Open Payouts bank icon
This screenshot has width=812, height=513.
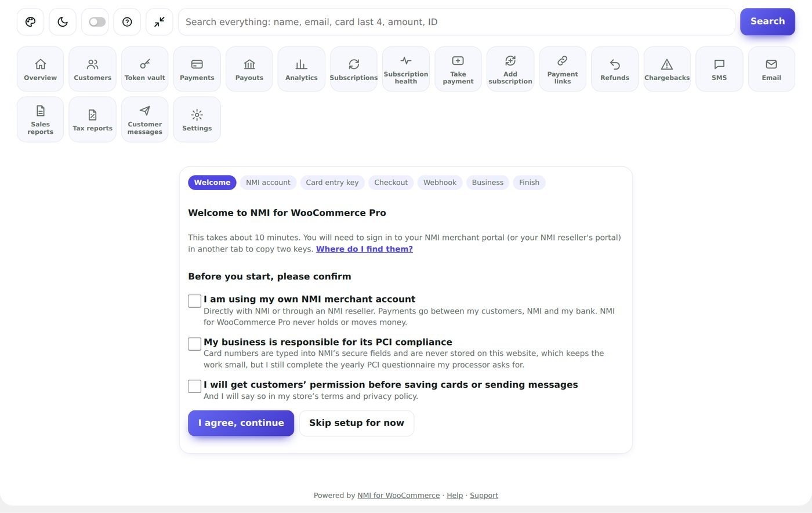click(x=249, y=69)
